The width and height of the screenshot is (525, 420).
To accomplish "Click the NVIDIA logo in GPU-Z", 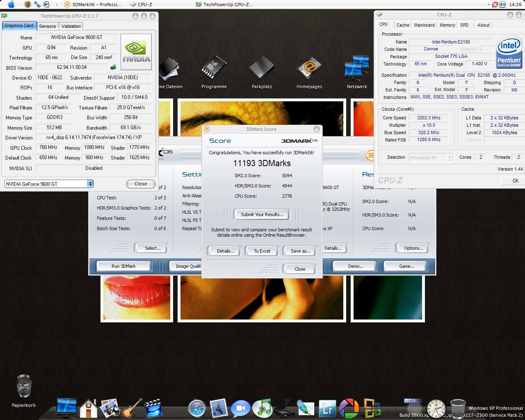I will pyautogui.click(x=136, y=51).
